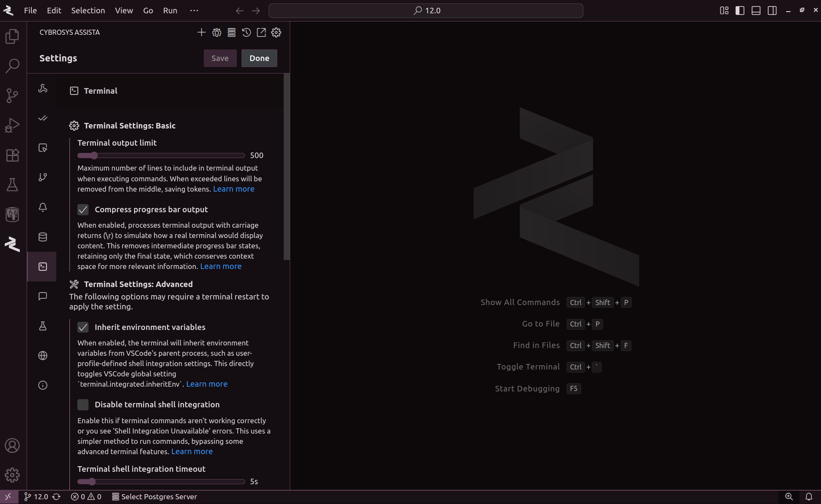Select the about info settings section

(43, 385)
